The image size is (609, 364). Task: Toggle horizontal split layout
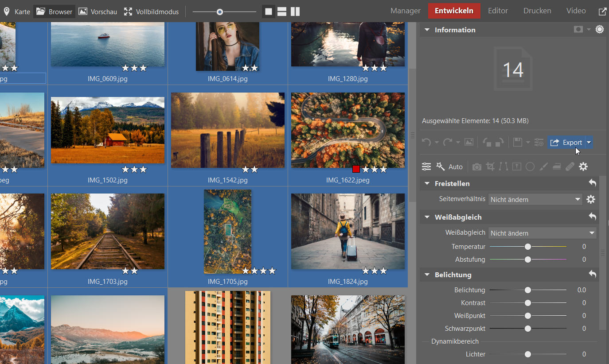[282, 12]
